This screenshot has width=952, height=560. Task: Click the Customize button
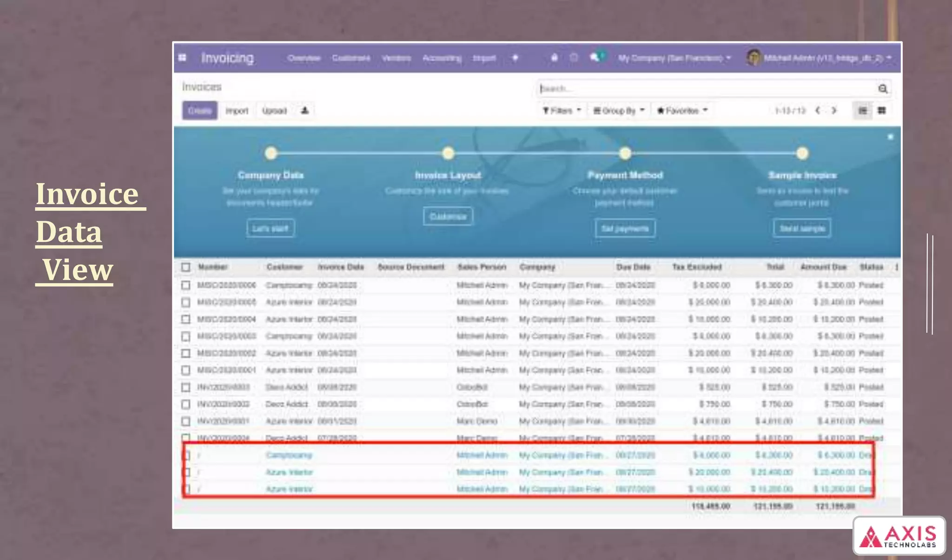click(448, 217)
